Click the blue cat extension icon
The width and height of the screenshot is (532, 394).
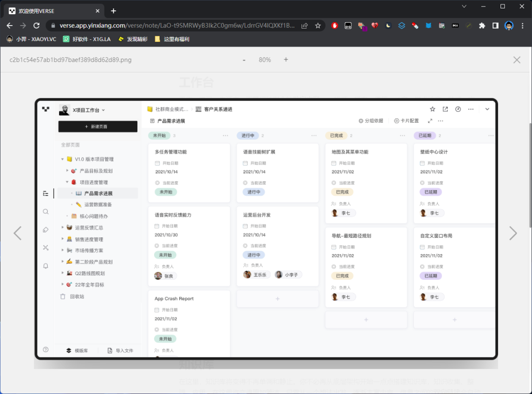429,26
